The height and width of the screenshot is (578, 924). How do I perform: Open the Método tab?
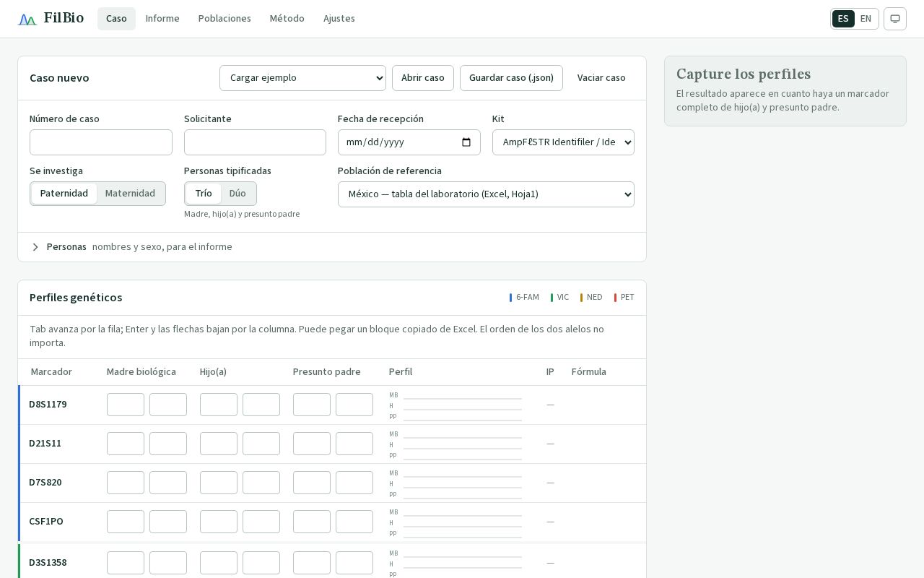pos(287,19)
